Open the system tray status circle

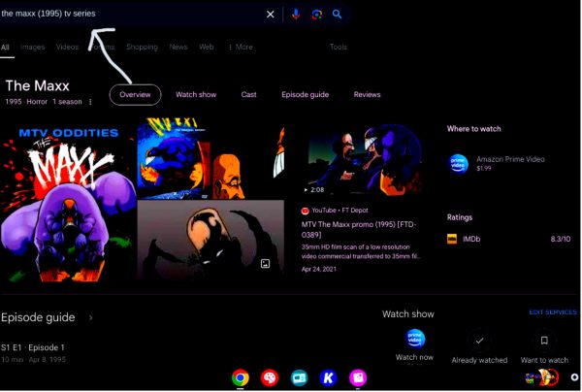tap(574, 377)
